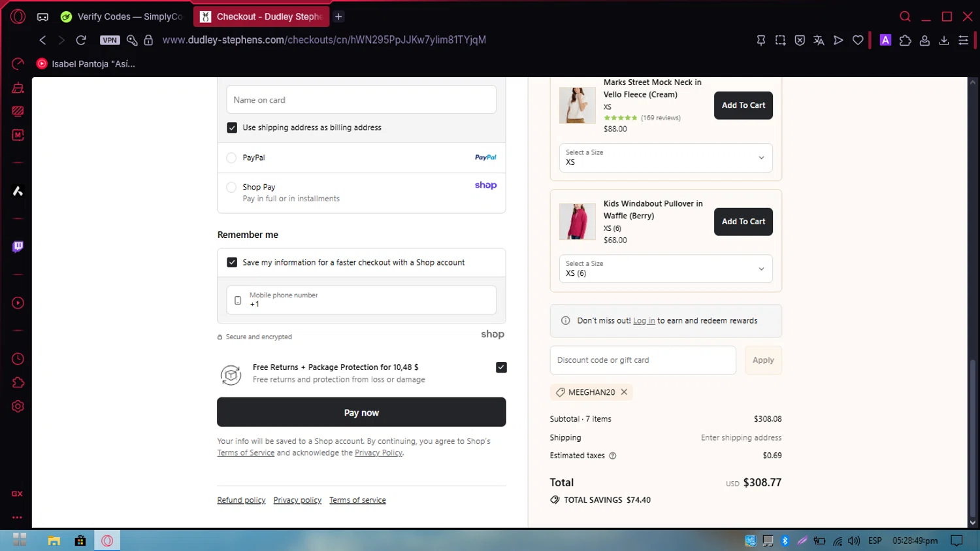Click the address bar URL
Viewport: 980px width, 551px height.
tap(324, 40)
